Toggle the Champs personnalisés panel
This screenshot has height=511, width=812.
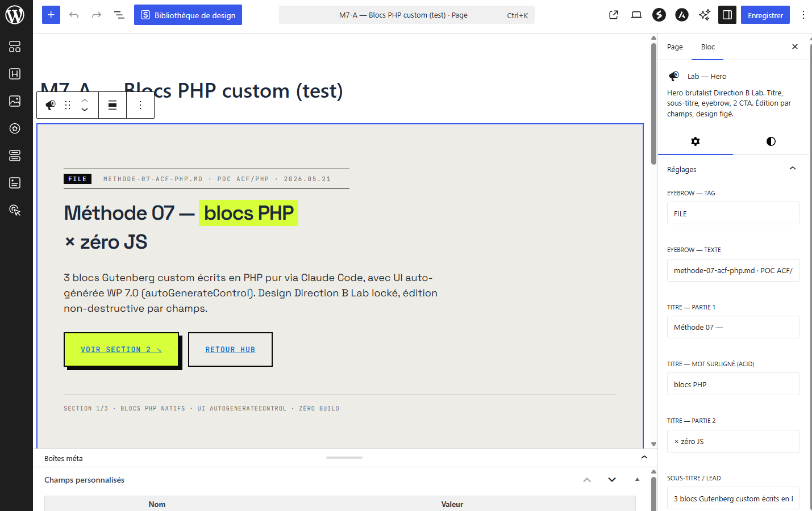[x=637, y=480]
